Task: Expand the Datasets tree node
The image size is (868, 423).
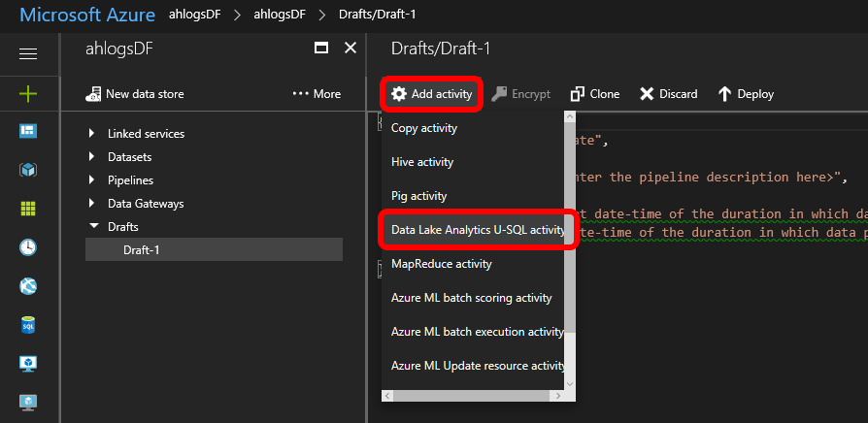Action: click(92, 157)
